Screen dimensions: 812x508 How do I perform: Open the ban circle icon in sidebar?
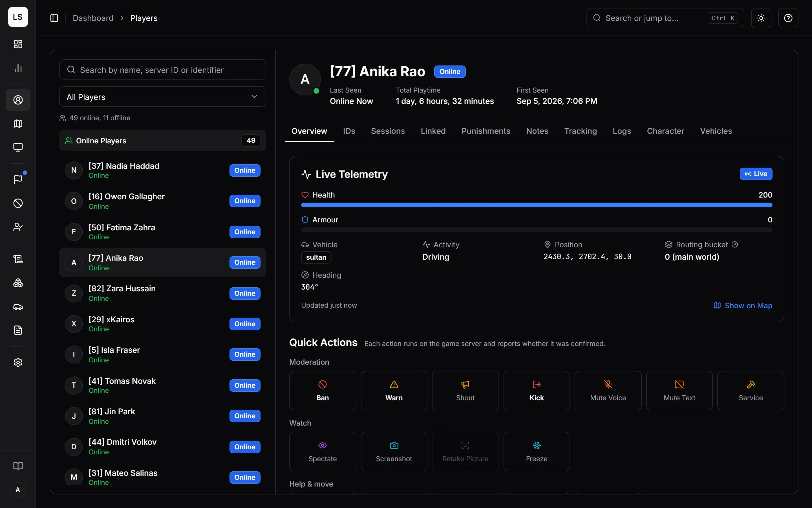[x=18, y=203]
